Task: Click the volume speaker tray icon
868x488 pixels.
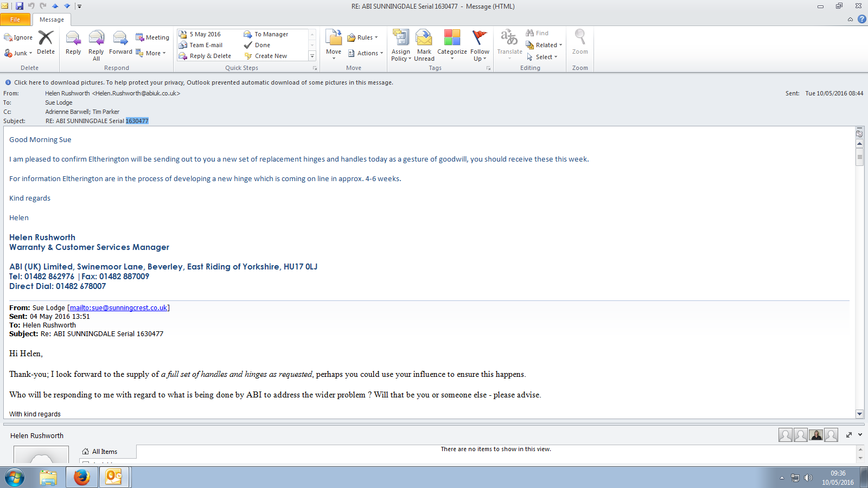Action: coord(808,478)
